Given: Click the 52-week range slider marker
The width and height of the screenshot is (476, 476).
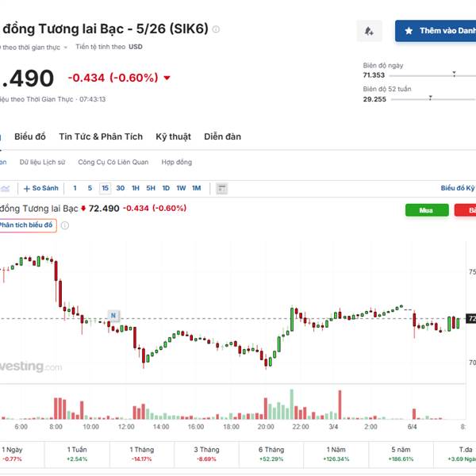Looking at the screenshot, I should pos(430,98).
